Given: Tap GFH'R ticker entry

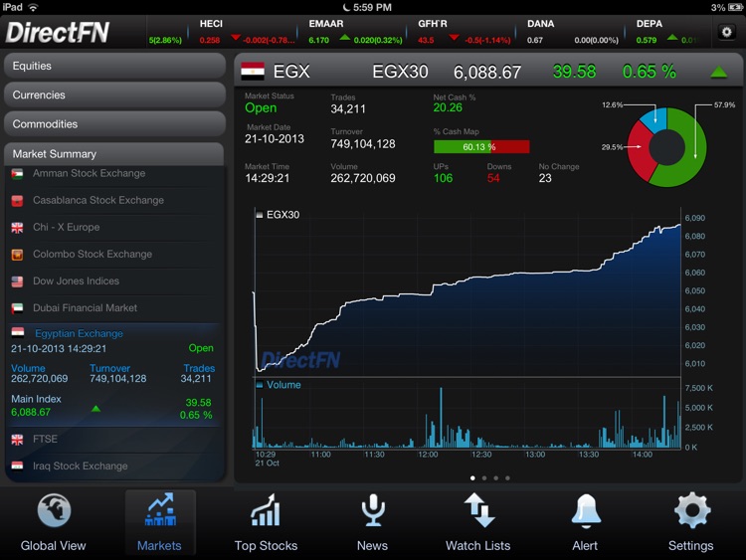Looking at the screenshot, I should click(x=462, y=32).
